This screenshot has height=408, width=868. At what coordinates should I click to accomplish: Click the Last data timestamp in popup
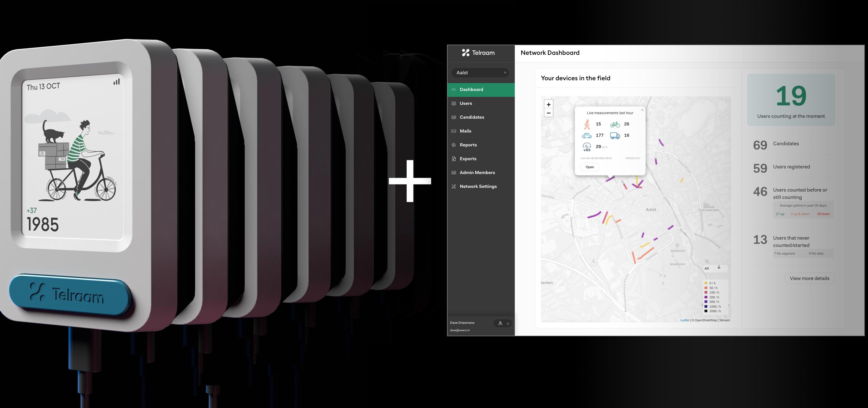point(596,158)
